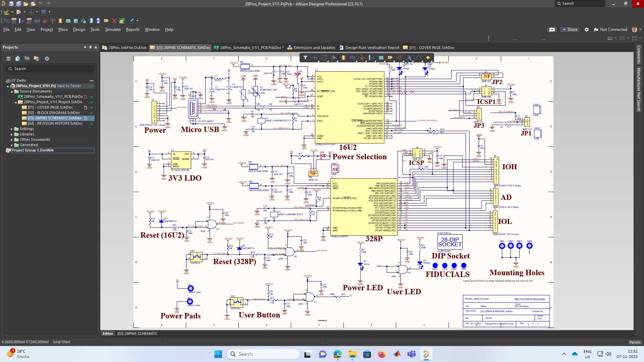The height and width of the screenshot is (362, 644).
Task: Click the Projects panel search field
Action: click(x=50, y=69)
